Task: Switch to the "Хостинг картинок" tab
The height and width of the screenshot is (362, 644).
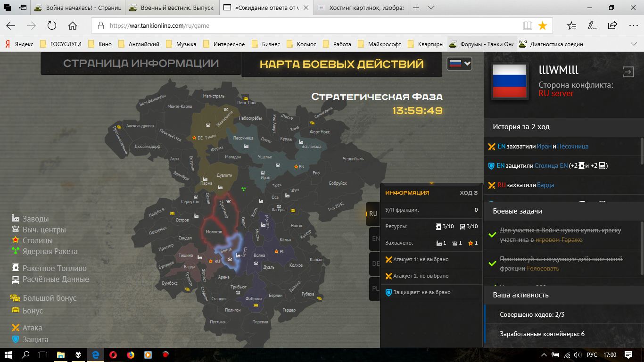Action: [x=361, y=8]
